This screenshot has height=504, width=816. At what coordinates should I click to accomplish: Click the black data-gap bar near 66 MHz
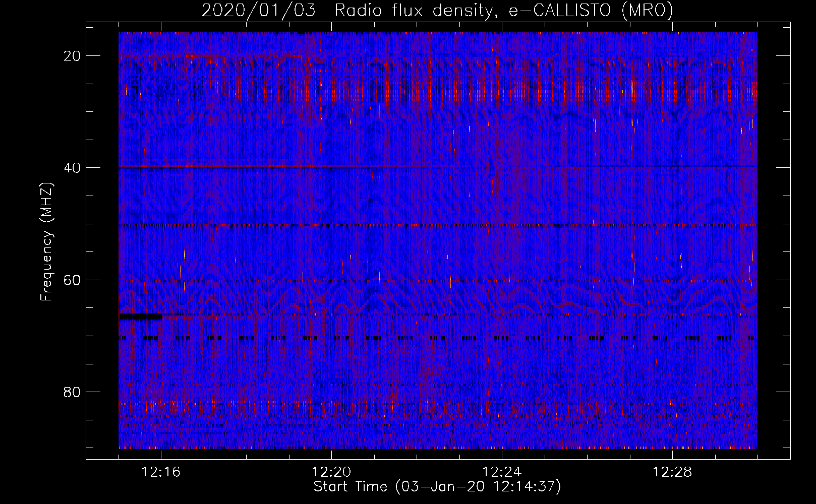coord(141,317)
